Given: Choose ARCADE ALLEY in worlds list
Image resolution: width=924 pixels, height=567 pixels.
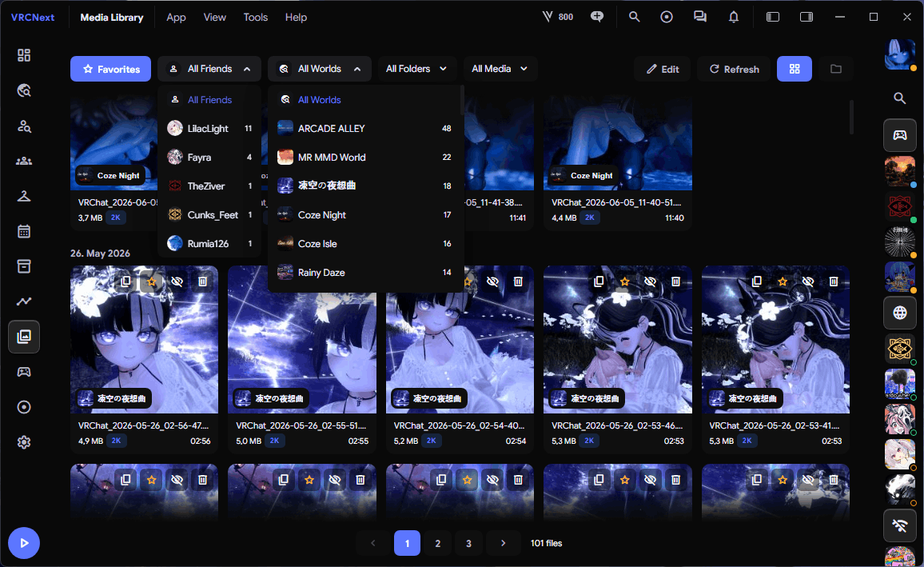Looking at the screenshot, I should pos(364,129).
